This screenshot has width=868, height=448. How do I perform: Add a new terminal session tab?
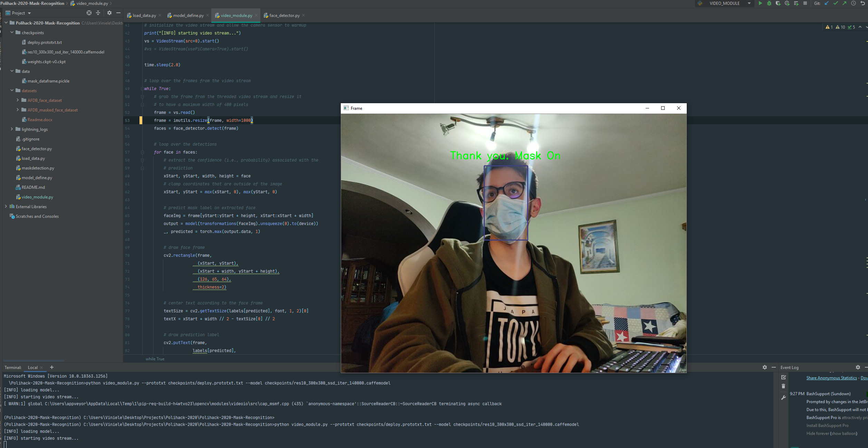coord(52,367)
